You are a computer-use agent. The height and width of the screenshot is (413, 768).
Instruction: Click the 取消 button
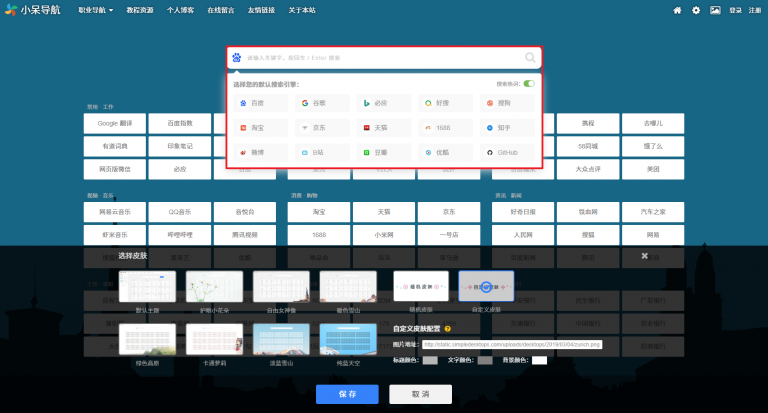(x=421, y=394)
